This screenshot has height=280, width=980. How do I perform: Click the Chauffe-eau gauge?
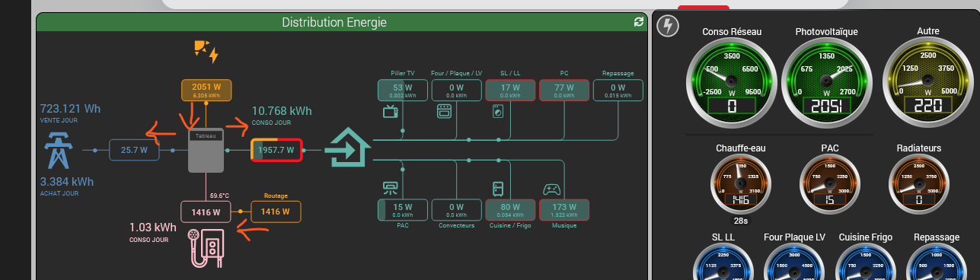click(740, 185)
